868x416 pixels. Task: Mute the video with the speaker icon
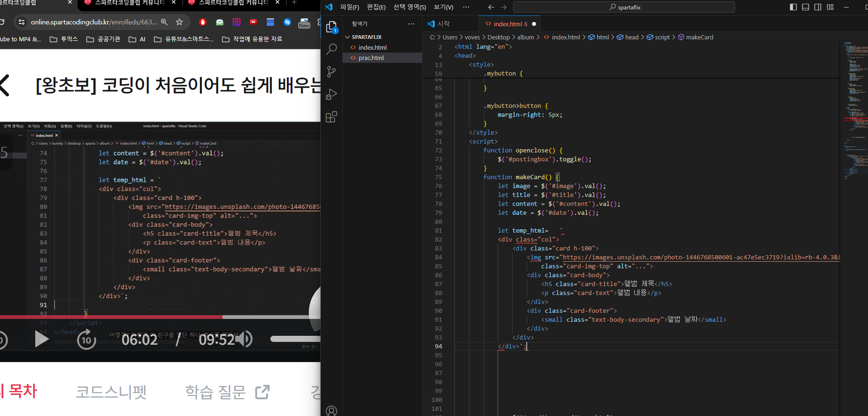click(x=245, y=339)
